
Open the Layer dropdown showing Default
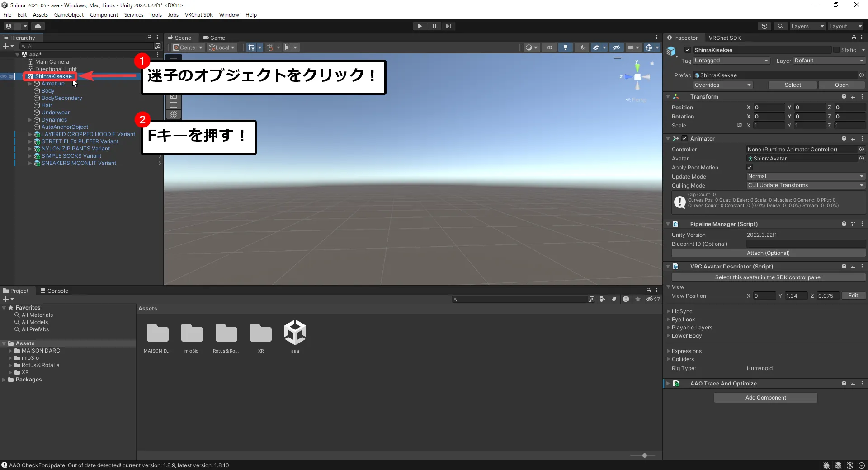829,61
